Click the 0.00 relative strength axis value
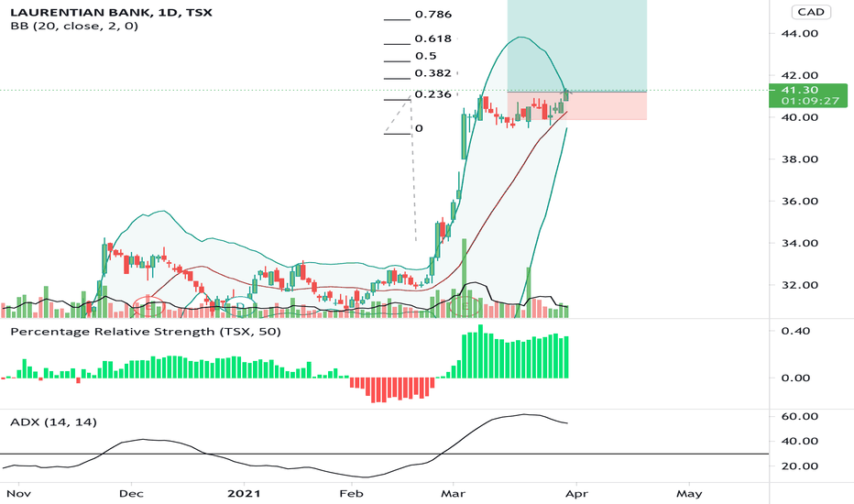 pos(795,378)
